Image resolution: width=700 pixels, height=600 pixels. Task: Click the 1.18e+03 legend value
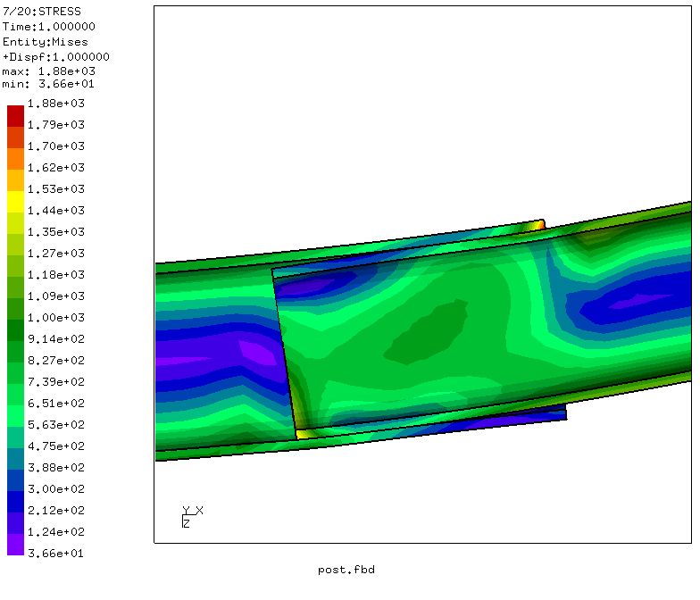point(55,275)
